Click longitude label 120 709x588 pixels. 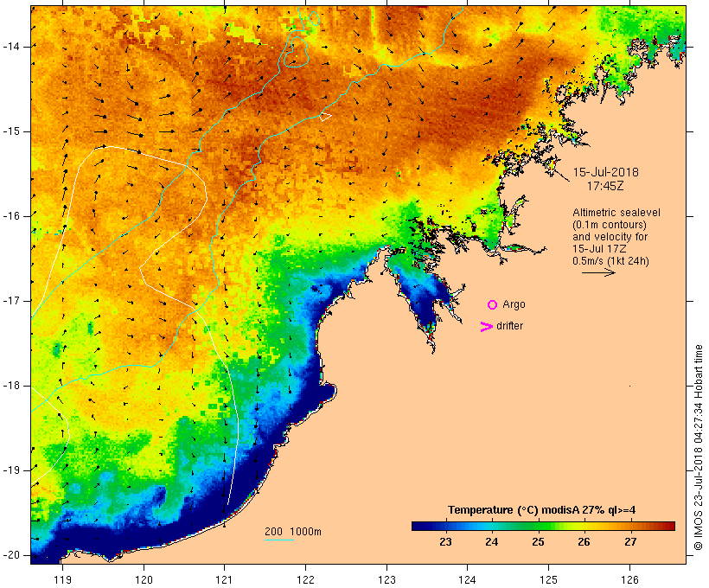[144, 579]
